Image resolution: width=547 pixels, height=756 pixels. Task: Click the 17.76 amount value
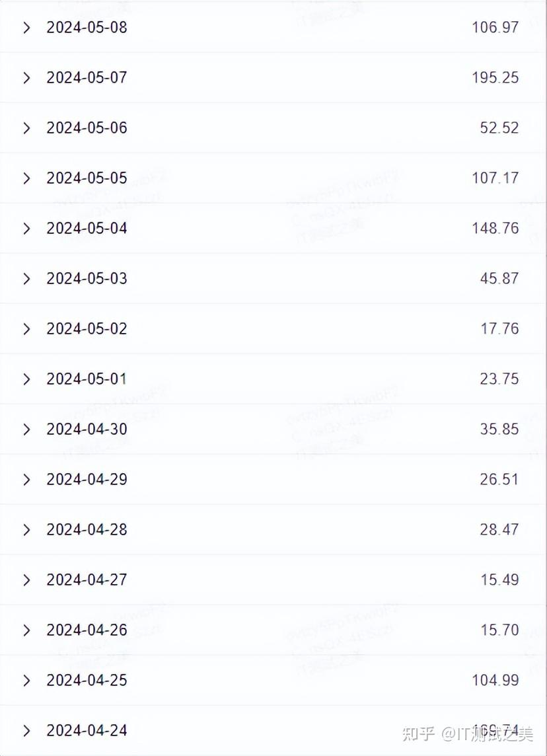tap(499, 328)
